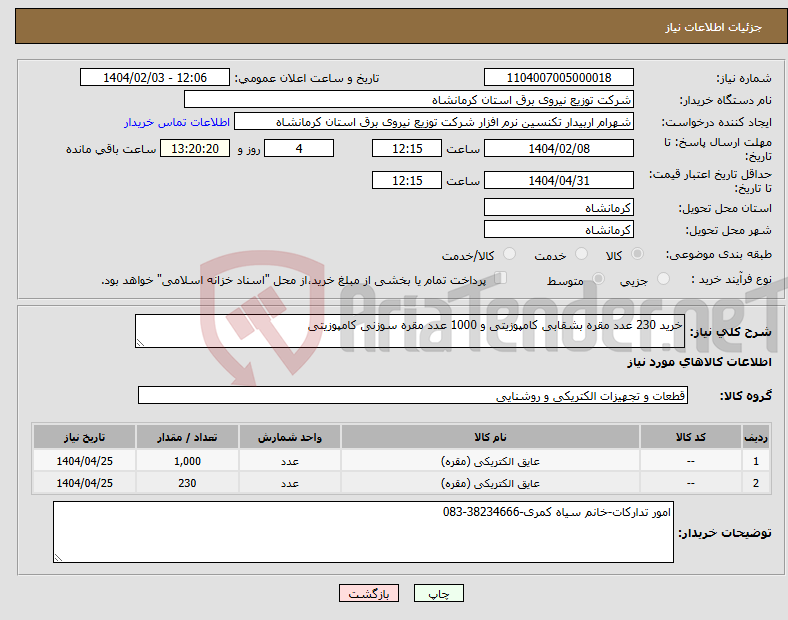Click the اطلاعات کالاهای مورد نیاز heading
Screen dimensions: 788x620
pyautogui.click(x=699, y=362)
